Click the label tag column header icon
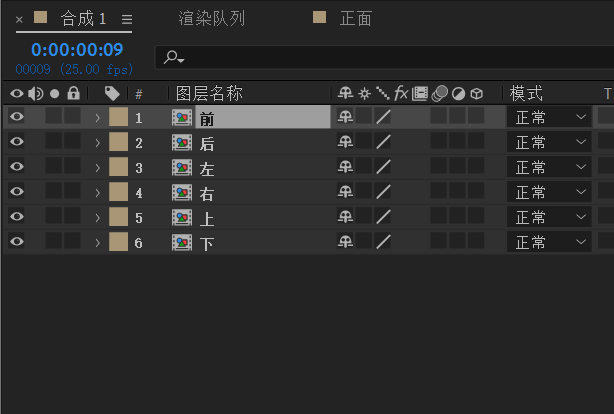Image resolution: width=614 pixels, height=414 pixels. point(112,93)
